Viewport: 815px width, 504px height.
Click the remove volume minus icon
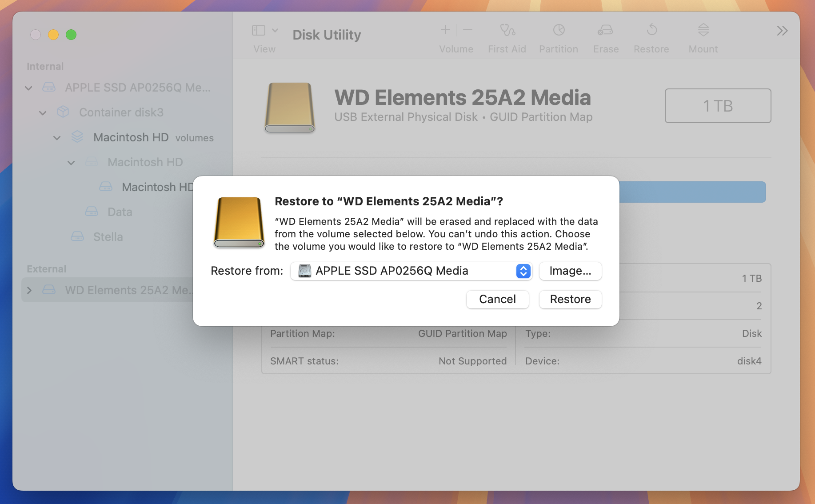click(x=467, y=30)
